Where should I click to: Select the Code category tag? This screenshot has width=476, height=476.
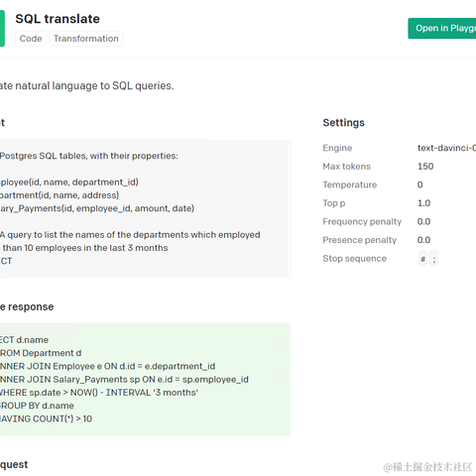[x=31, y=39]
